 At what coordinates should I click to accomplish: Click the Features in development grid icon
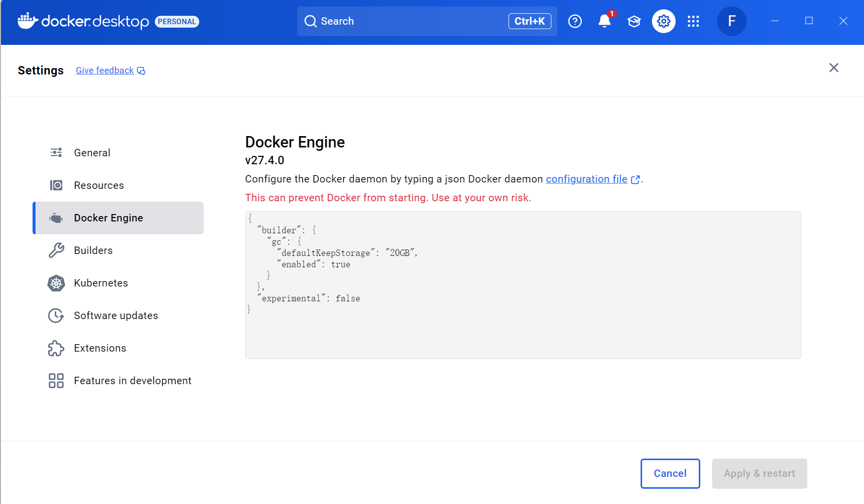click(56, 381)
